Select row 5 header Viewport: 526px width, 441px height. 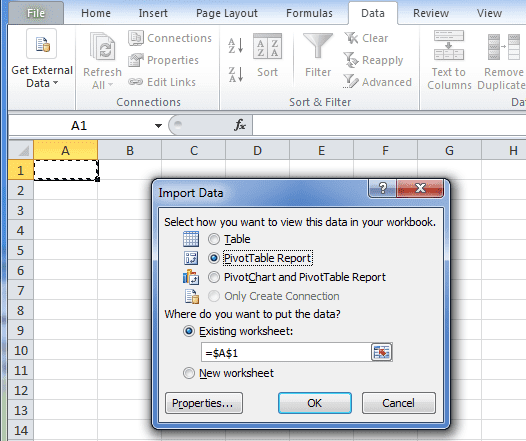21,250
